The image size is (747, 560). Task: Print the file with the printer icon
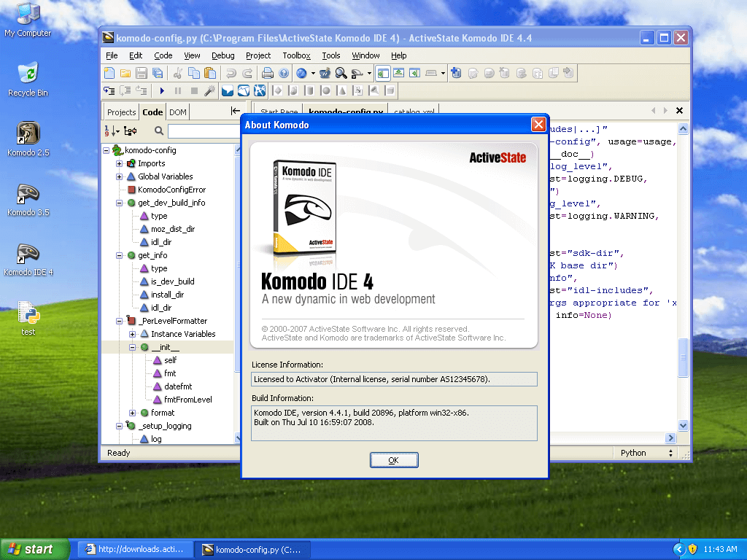pyautogui.click(x=268, y=73)
